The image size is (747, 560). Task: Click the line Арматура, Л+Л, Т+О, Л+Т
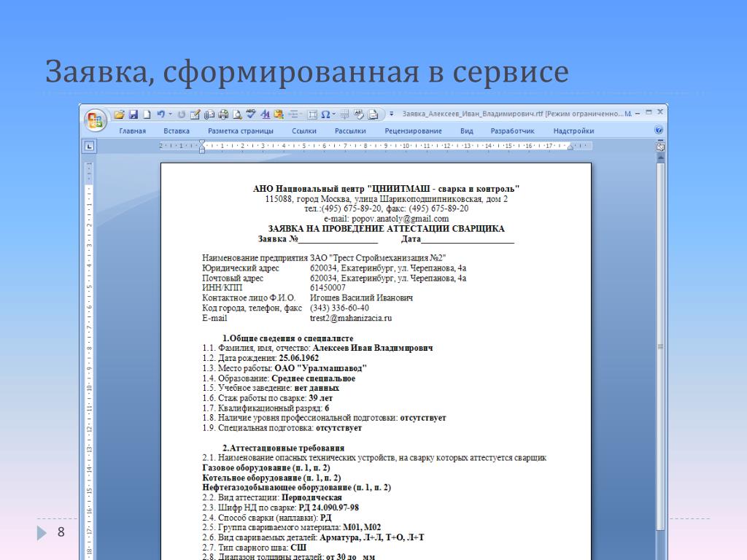click(371, 537)
